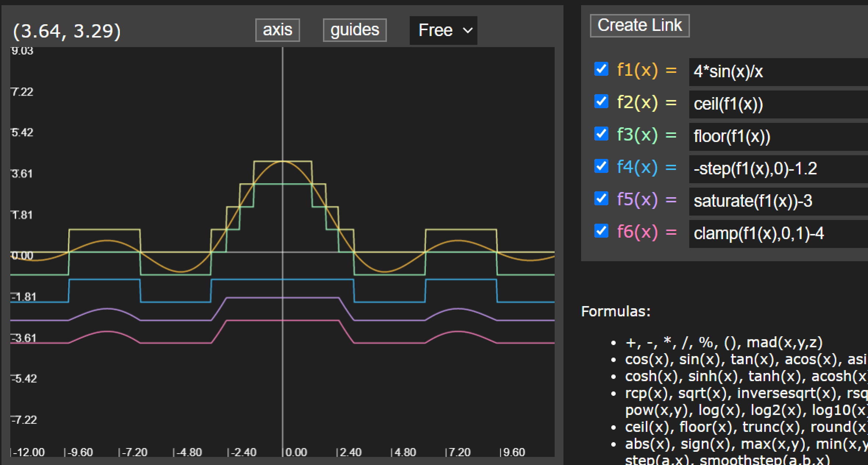This screenshot has height=465, width=868.
Task: Uncheck the f2(x) visibility checkbox
Action: (601, 101)
